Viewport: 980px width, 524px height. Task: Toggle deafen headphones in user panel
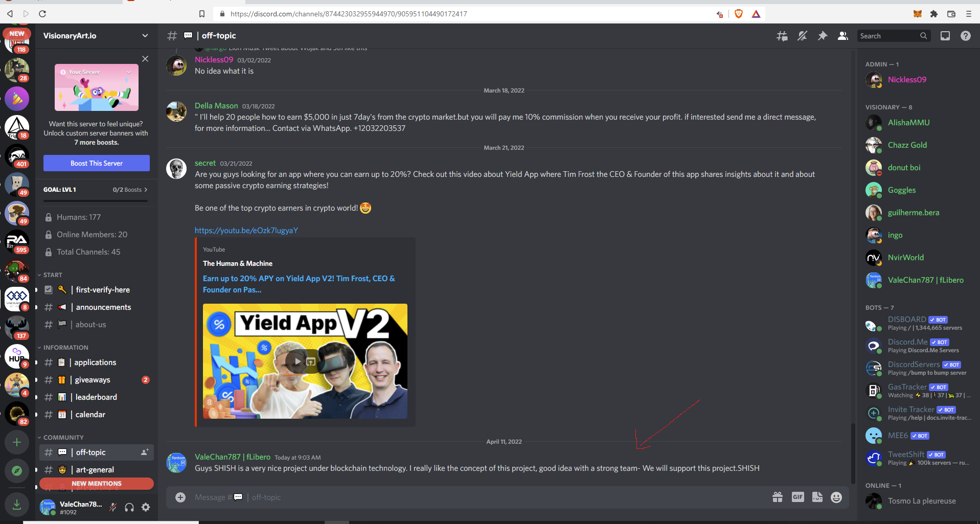pyautogui.click(x=129, y=507)
